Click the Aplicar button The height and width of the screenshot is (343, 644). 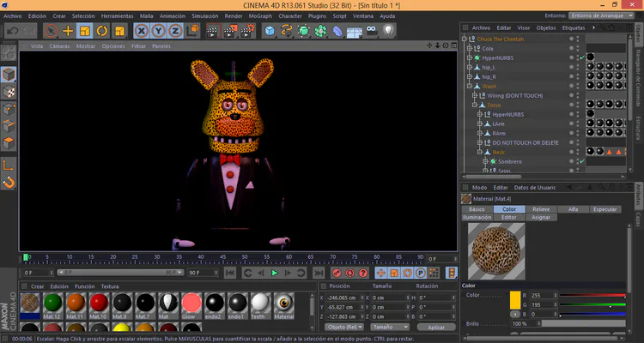(x=436, y=328)
